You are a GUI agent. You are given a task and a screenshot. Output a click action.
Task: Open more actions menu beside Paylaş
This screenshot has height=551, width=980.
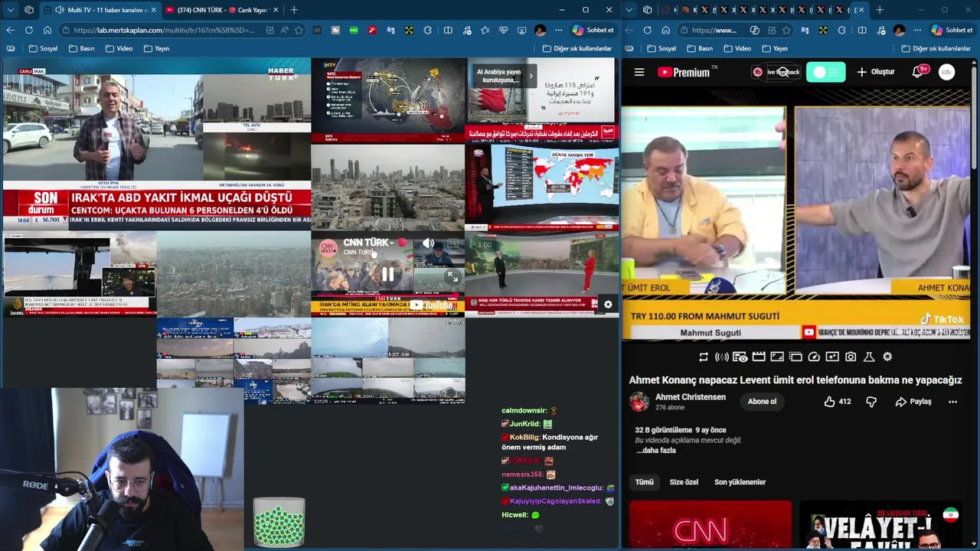(x=952, y=402)
